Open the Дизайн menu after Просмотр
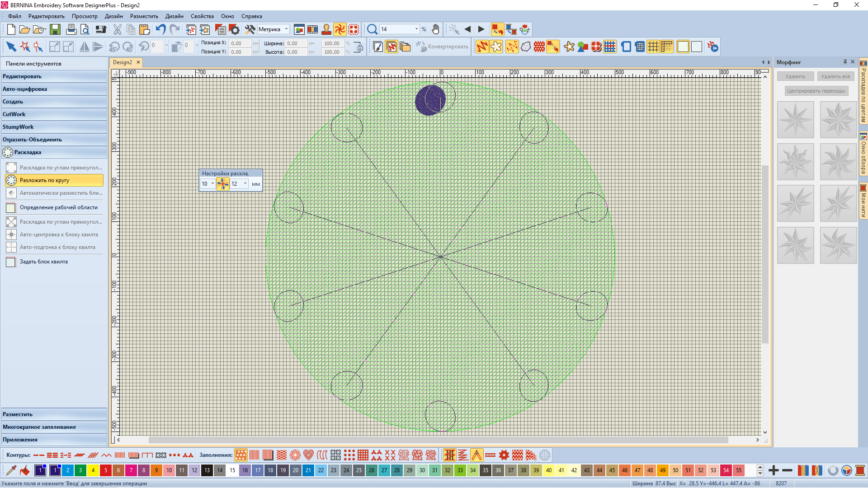Viewport: 868px width, 488px height. [x=113, y=16]
